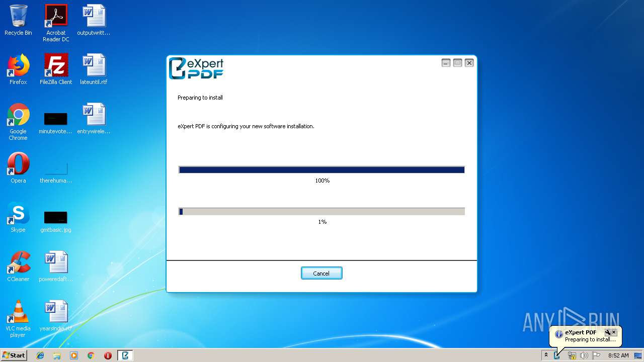The height and width of the screenshot is (362, 644).
Task: Open the Windows Start menu
Action: point(14,355)
